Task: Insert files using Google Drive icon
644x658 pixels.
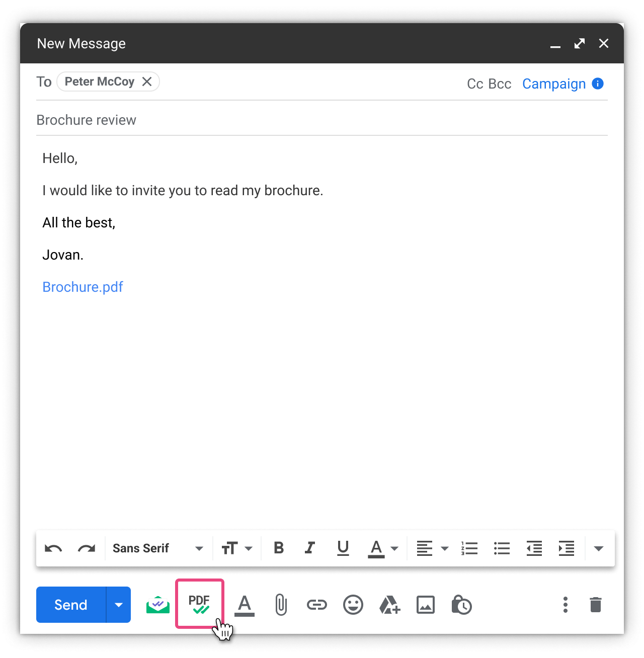Action: [389, 605]
